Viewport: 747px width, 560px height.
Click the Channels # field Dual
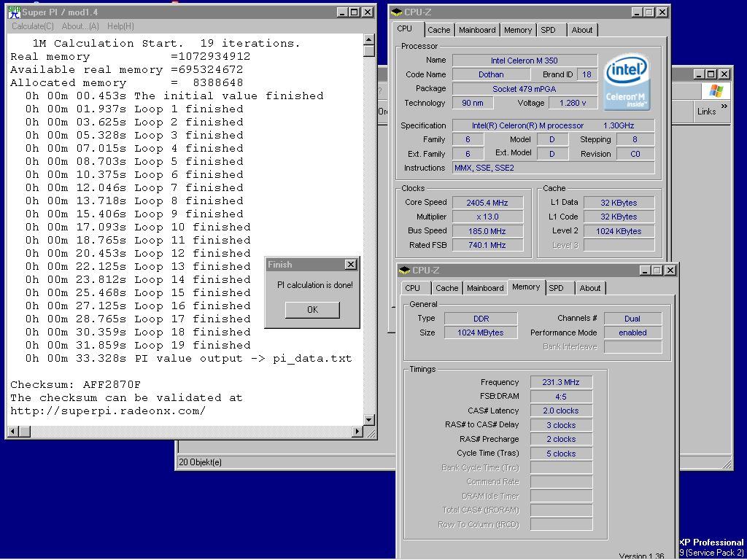632,319
